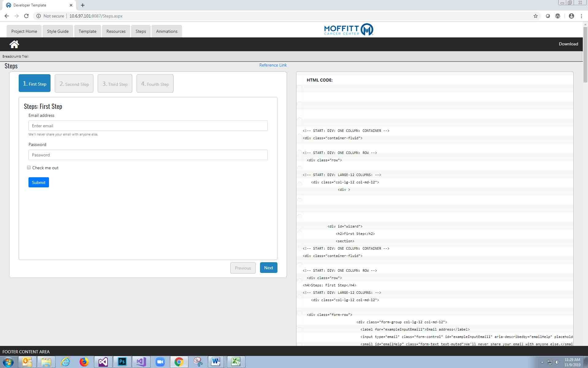Open a new browser tab
Viewport: 588px width, 368px height.
(x=83, y=5)
